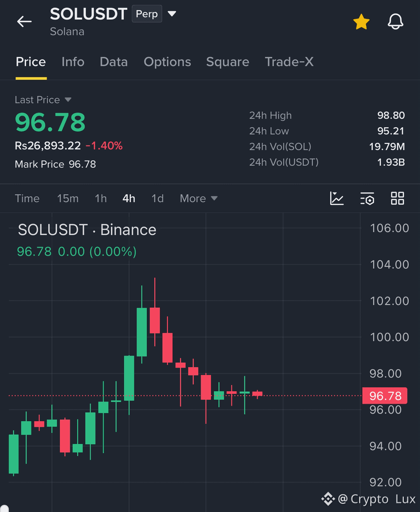Open the four-squares grid layout icon
The height and width of the screenshot is (512, 420).
point(398,198)
